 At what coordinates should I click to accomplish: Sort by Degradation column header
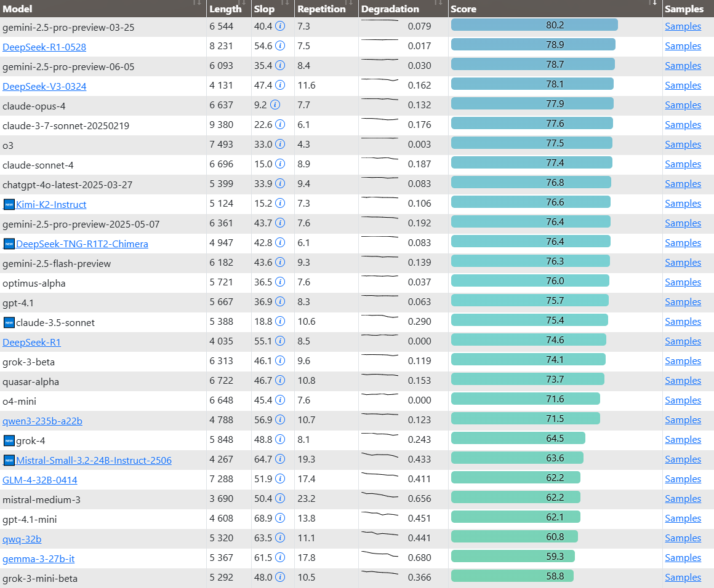403,9
